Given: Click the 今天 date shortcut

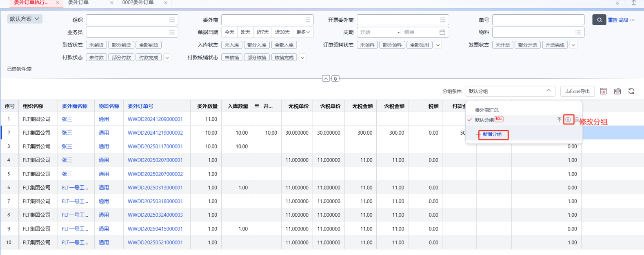Looking at the screenshot, I should pyautogui.click(x=230, y=32).
